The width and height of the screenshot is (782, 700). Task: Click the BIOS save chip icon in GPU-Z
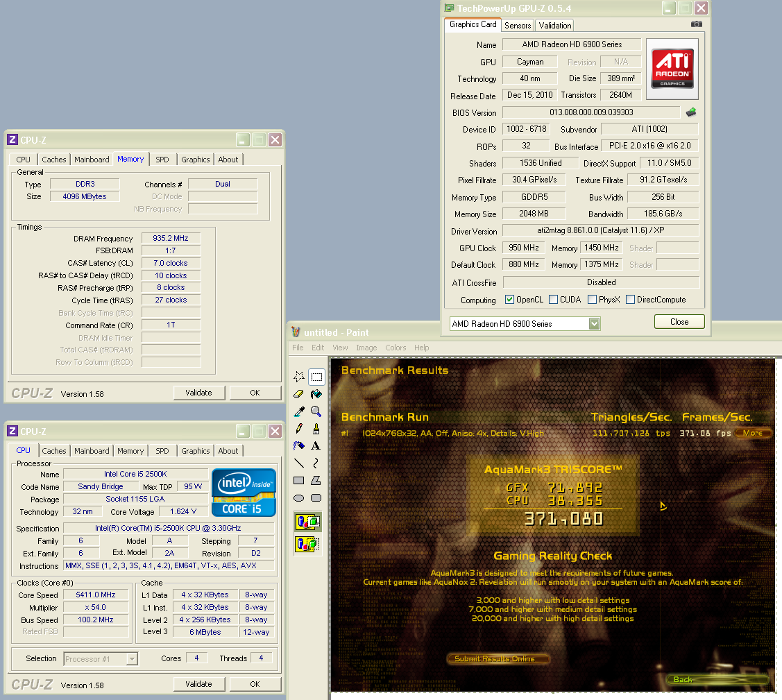(x=690, y=112)
